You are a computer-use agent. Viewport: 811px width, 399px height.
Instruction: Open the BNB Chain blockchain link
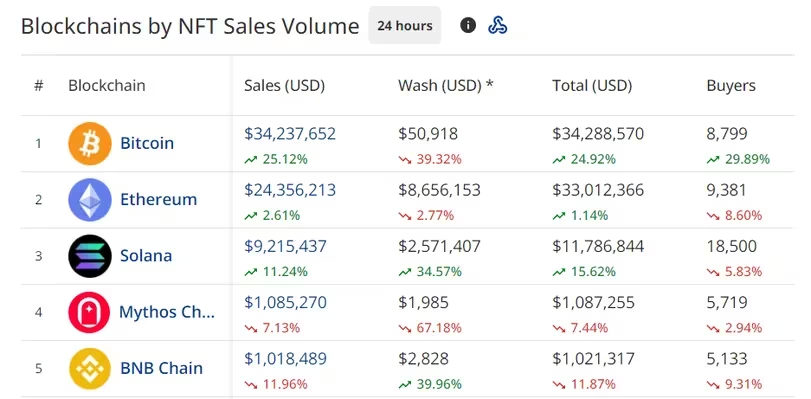(161, 368)
